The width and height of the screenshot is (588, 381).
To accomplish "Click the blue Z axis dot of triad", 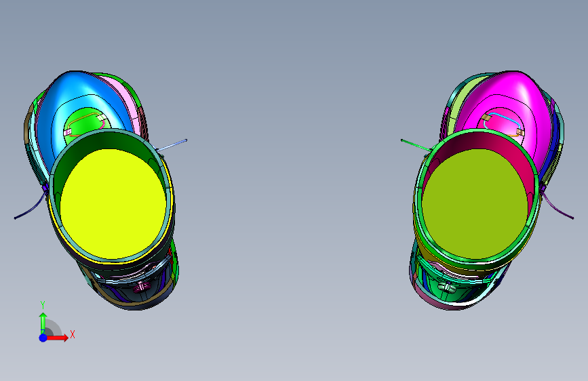I will click(x=43, y=338).
